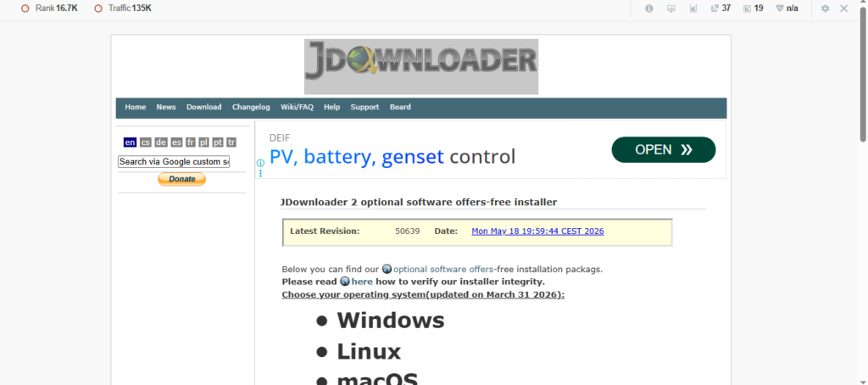Switch language to pt
Viewport: 868px width, 385px height.
(x=218, y=142)
